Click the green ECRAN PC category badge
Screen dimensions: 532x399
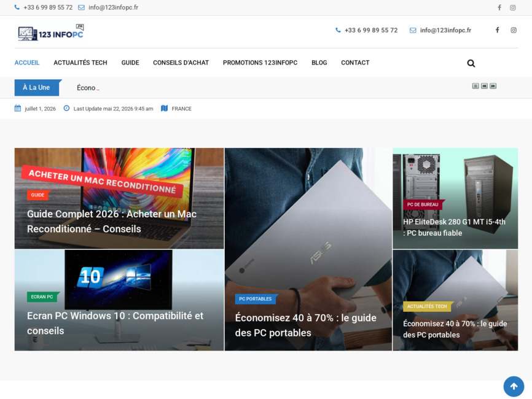(x=42, y=296)
